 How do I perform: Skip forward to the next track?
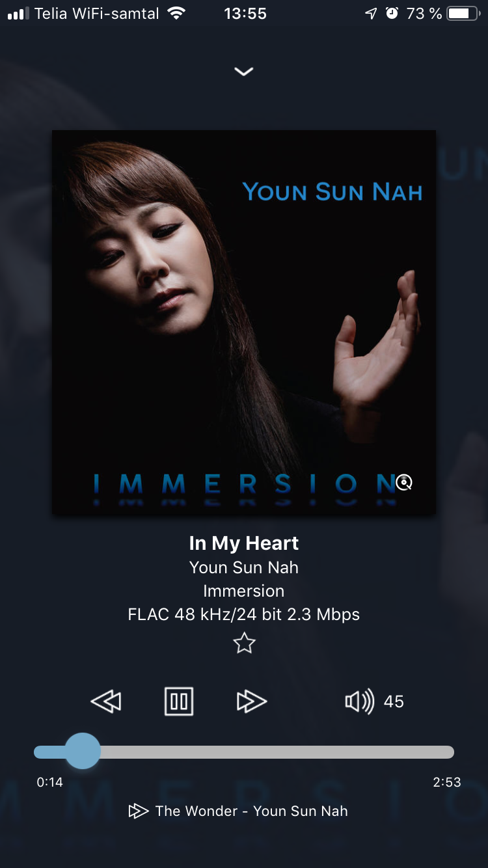point(252,701)
